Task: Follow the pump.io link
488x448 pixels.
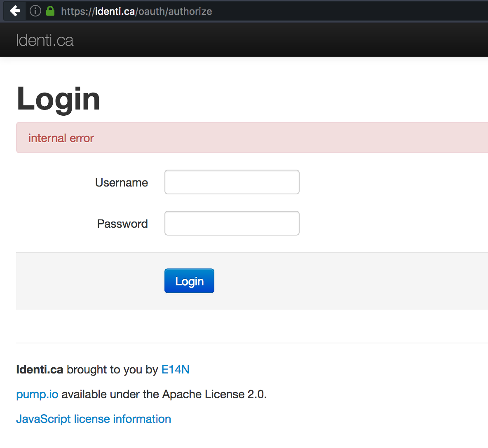Action: 37,394
